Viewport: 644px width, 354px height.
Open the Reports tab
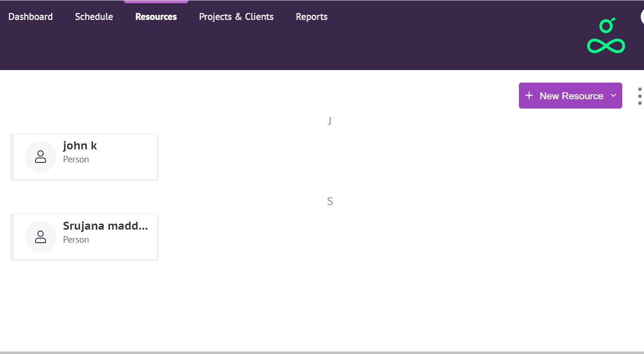coord(312,17)
